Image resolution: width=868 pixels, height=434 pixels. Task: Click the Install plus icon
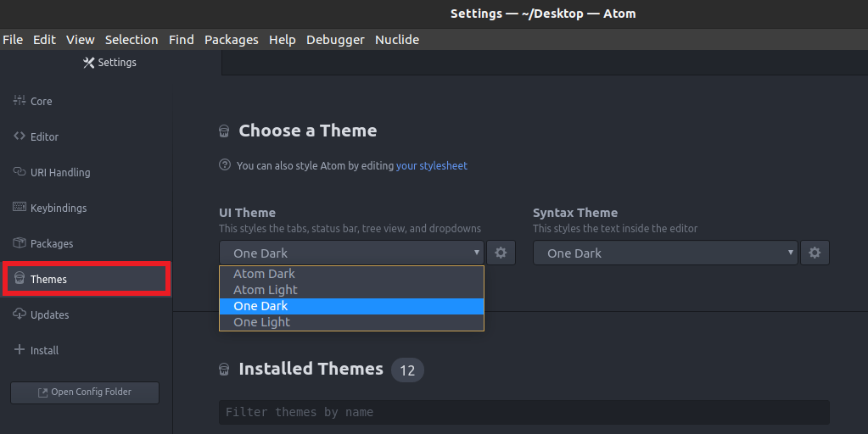tap(20, 350)
